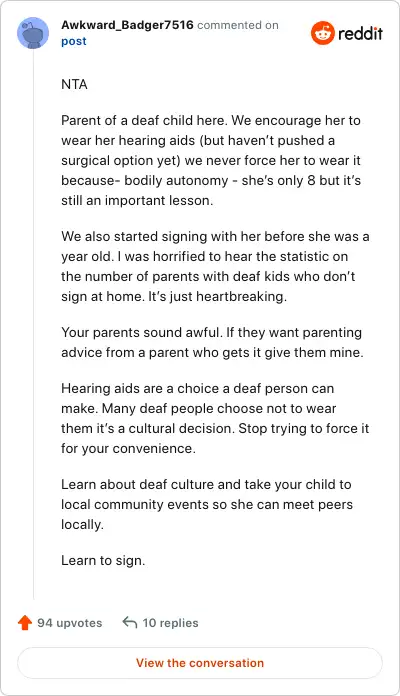Click the "Parent of a deaf child" paragraph
This screenshot has width=400, height=696.
pos(211,160)
